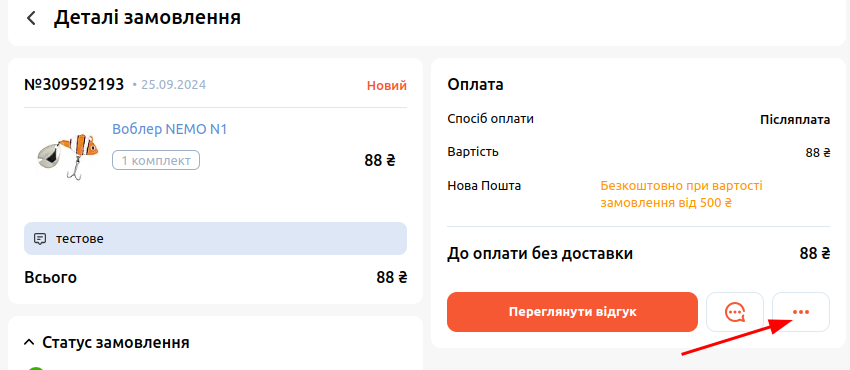
Task: Click the order date 25.09.2024
Action: click(173, 85)
